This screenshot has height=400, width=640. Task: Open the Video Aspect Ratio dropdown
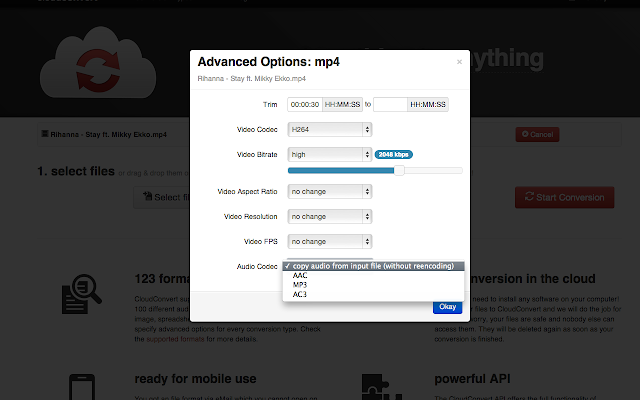(x=330, y=192)
